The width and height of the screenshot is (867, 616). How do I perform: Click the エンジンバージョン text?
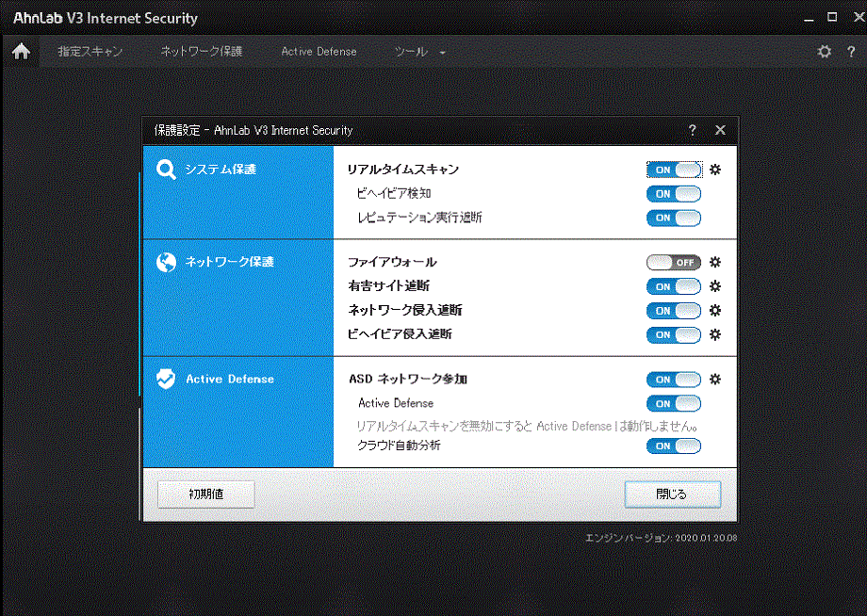(662, 538)
